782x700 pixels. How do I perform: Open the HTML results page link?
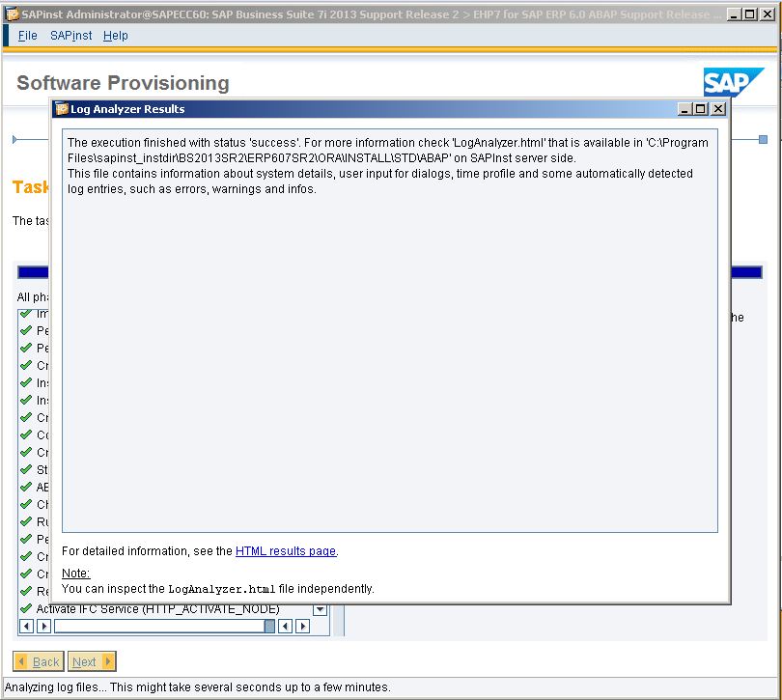pyautogui.click(x=285, y=550)
